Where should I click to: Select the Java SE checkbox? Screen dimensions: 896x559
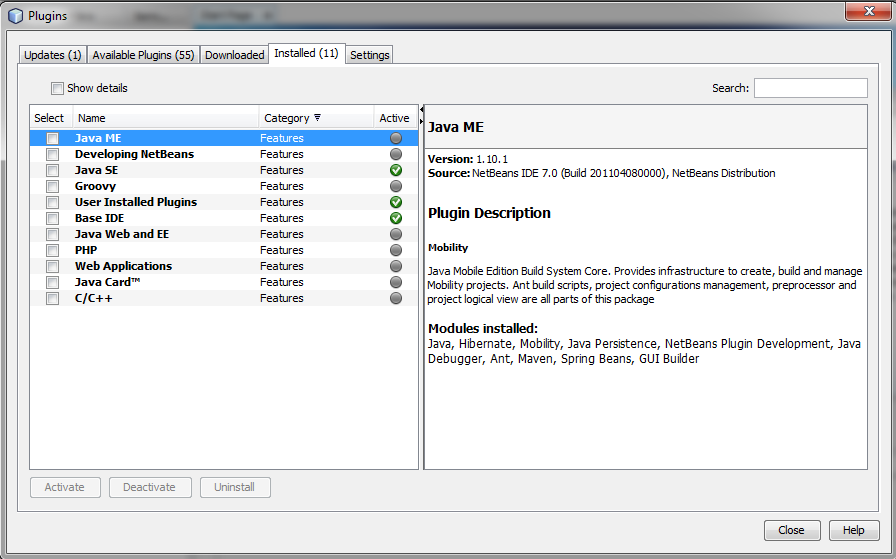pos(53,170)
